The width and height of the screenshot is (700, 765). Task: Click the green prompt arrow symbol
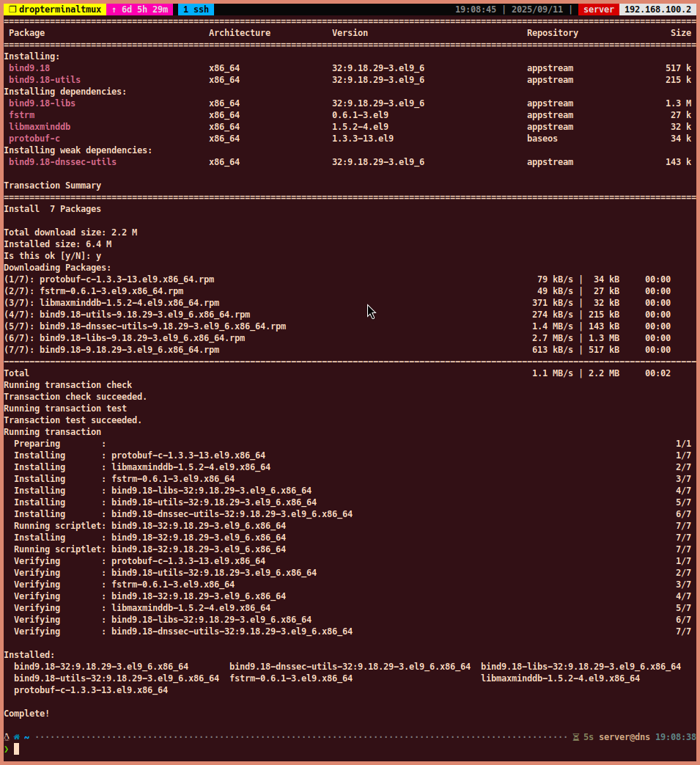pos(7,749)
